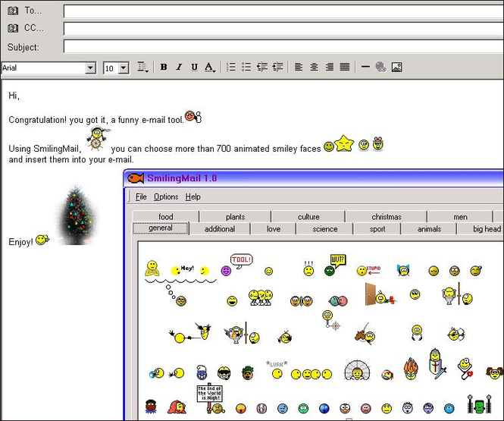The width and height of the screenshot is (504, 421).
Task: Toggle underline formatting
Action: pos(194,67)
